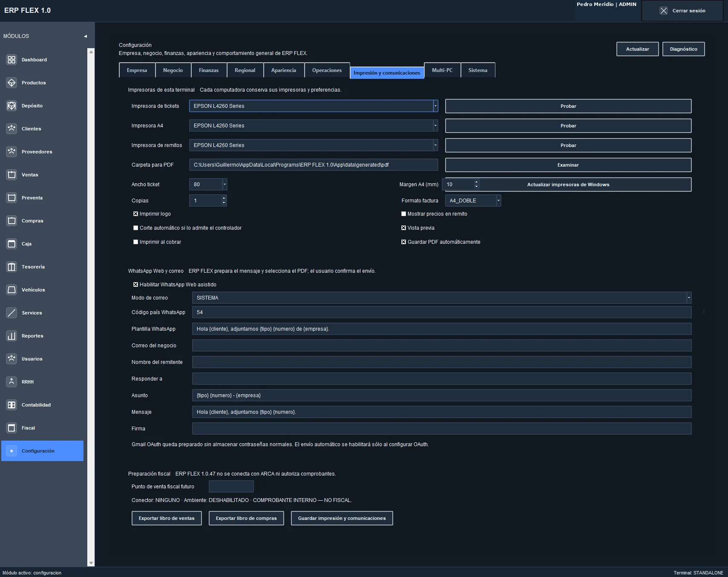Open the Tesorería module icon
Image resolution: width=728 pixels, height=577 pixels.
tap(12, 267)
